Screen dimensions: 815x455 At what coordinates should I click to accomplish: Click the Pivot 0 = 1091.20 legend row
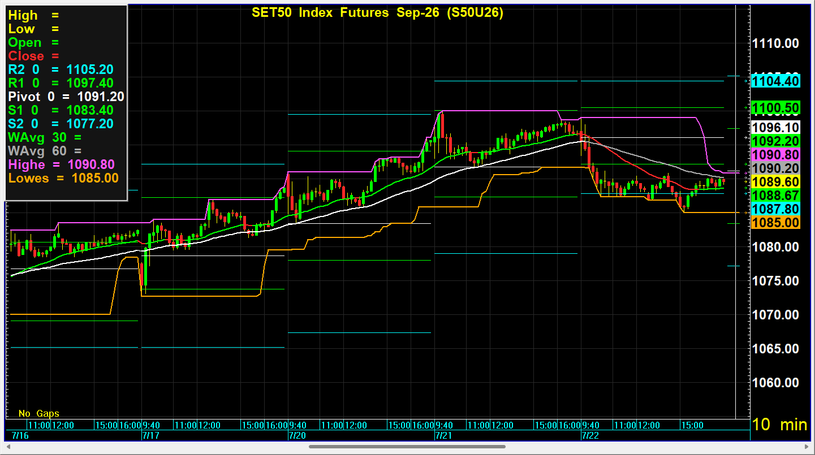pos(66,97)
